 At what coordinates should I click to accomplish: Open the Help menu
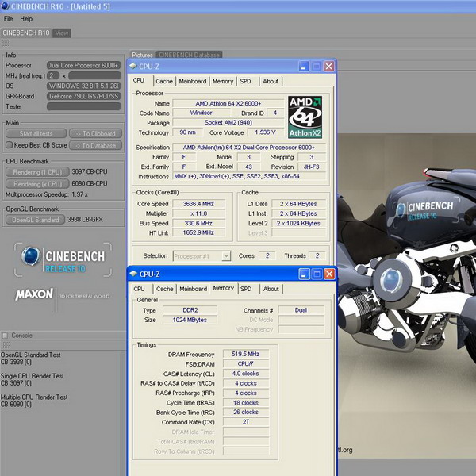pos(27,18)
